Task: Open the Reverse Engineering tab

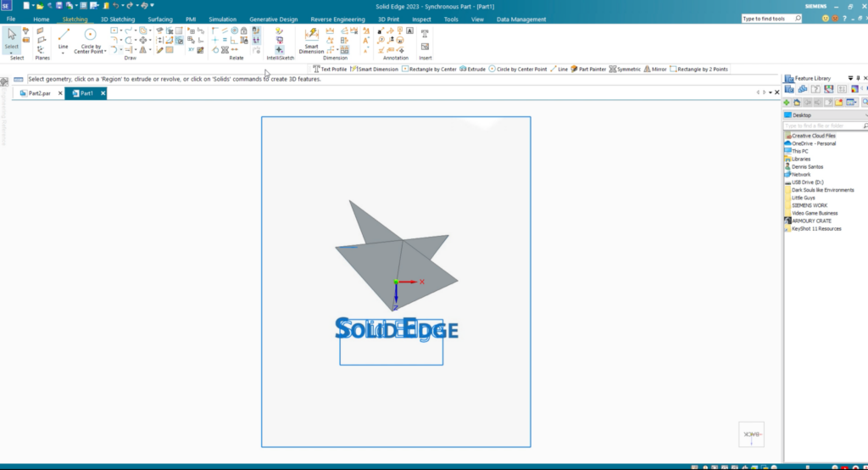Action: pos(337,19)
